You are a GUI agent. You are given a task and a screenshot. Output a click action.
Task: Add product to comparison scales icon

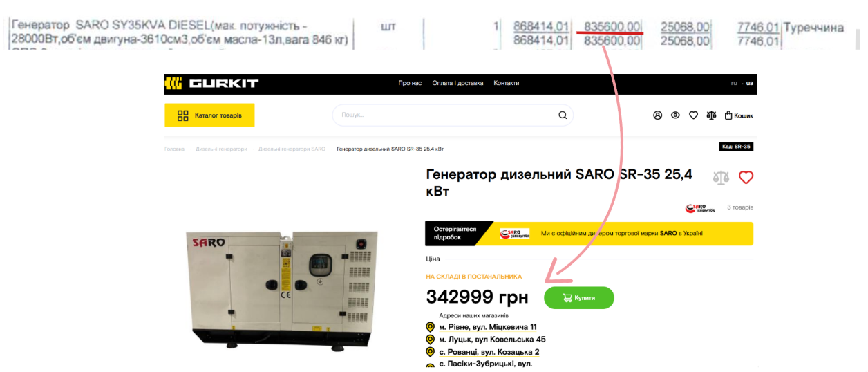721,177
